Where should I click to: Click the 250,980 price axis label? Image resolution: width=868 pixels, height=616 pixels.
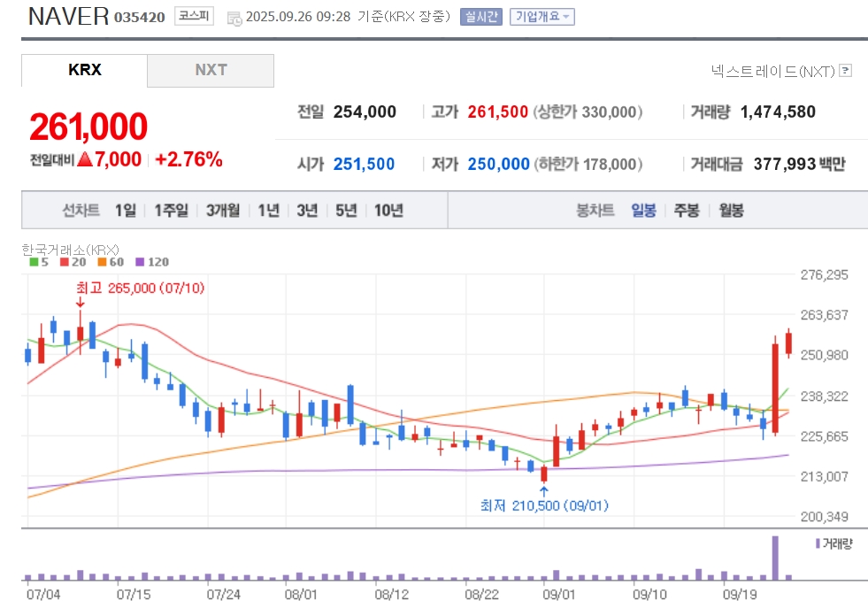click(825, 355)
